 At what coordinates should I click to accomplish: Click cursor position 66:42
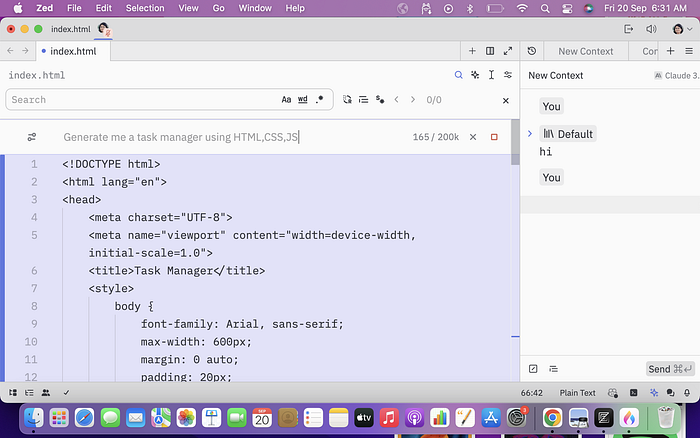pyautogui.click(x=531, y=393)
